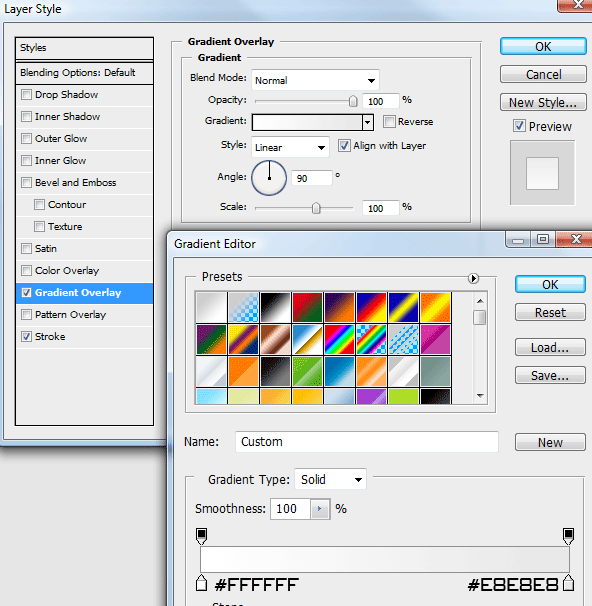Open the Style dropdown showing Linear
Image resolution: width=592 pixels, height=606 pixels.
coord(290,147)
